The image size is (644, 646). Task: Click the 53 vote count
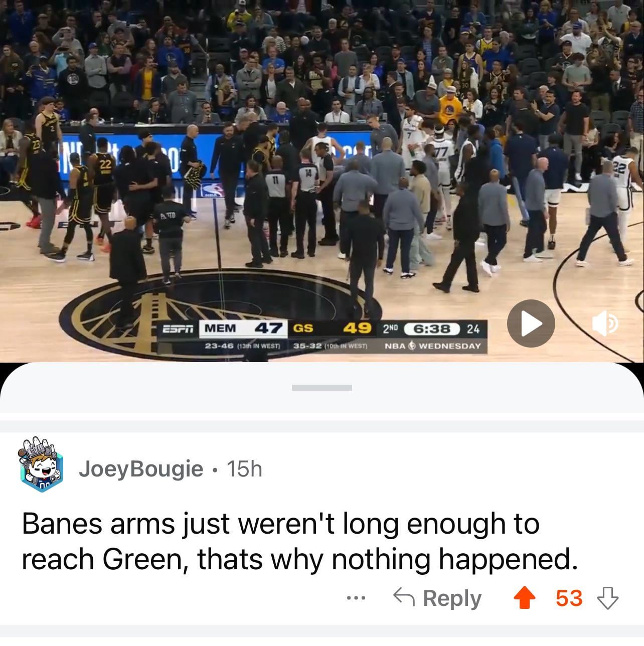tap(569, 598)
